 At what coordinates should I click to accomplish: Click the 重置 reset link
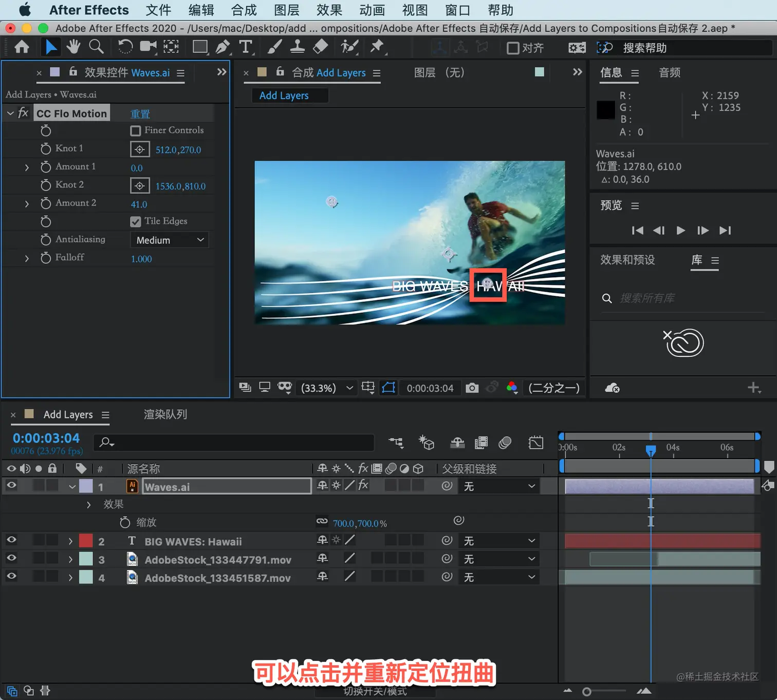pos(140,114)
